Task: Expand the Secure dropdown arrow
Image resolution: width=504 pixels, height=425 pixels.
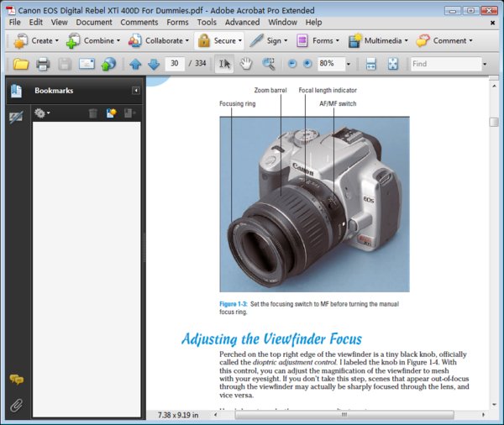Action: tap(240, 41)
